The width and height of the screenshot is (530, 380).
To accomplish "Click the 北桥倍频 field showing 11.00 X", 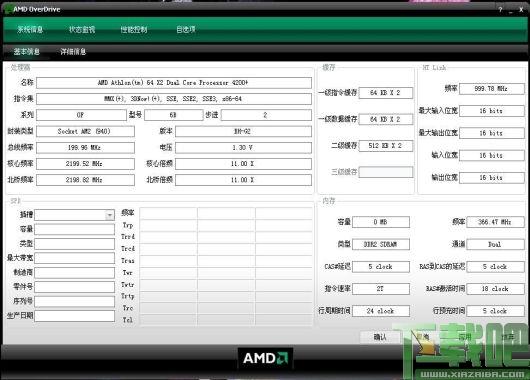I will [243, 180].
